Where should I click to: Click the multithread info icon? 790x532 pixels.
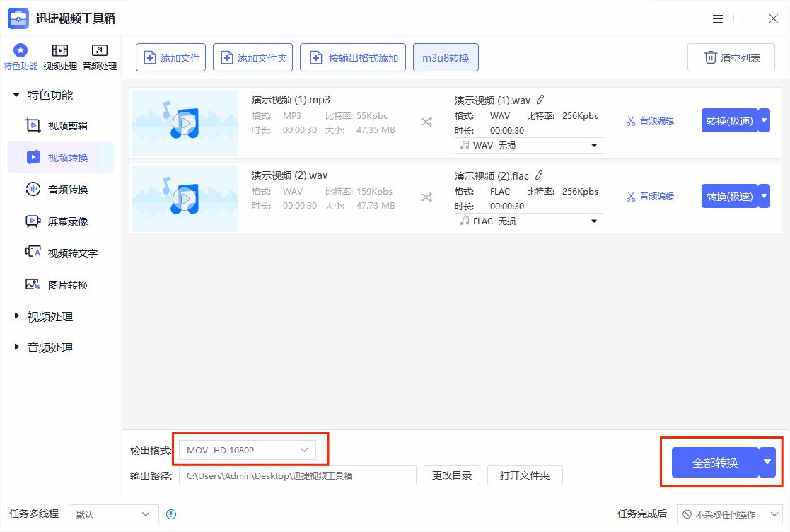[171, 514]
